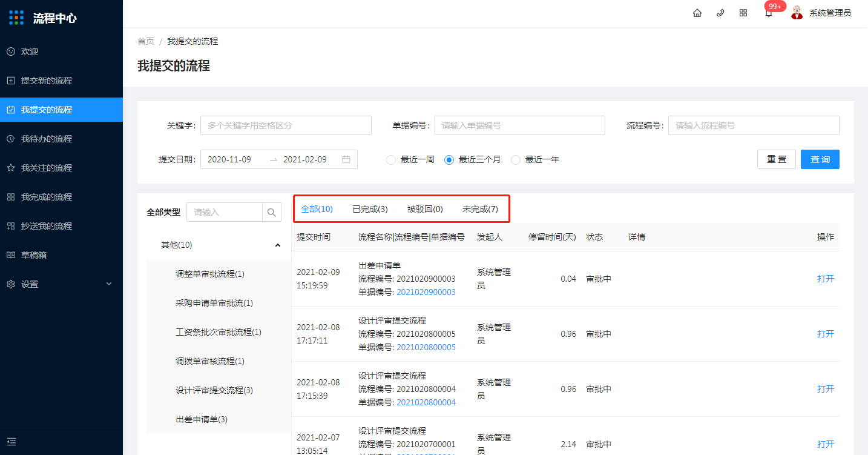
Task: Click the star icon beside 我关注的流程
Action: pos(11,168)
